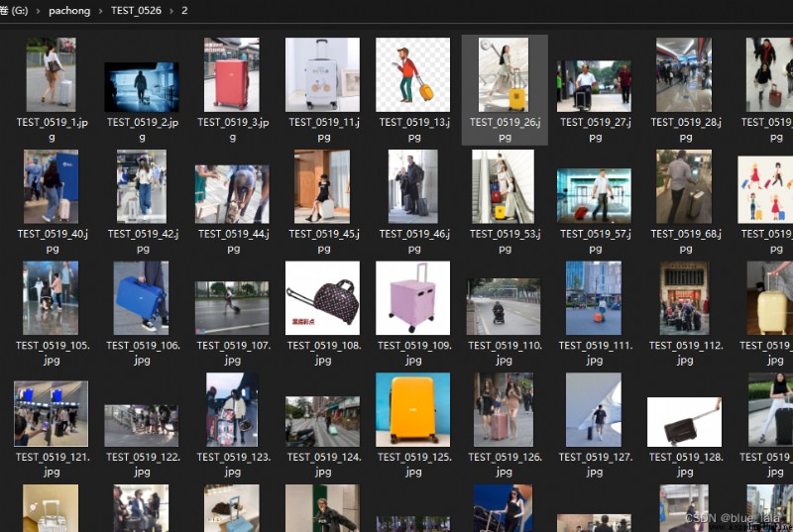Expand the chevron after TEST_0526 in the path
The height and width of the screenshot is (532, 793).
171,11
